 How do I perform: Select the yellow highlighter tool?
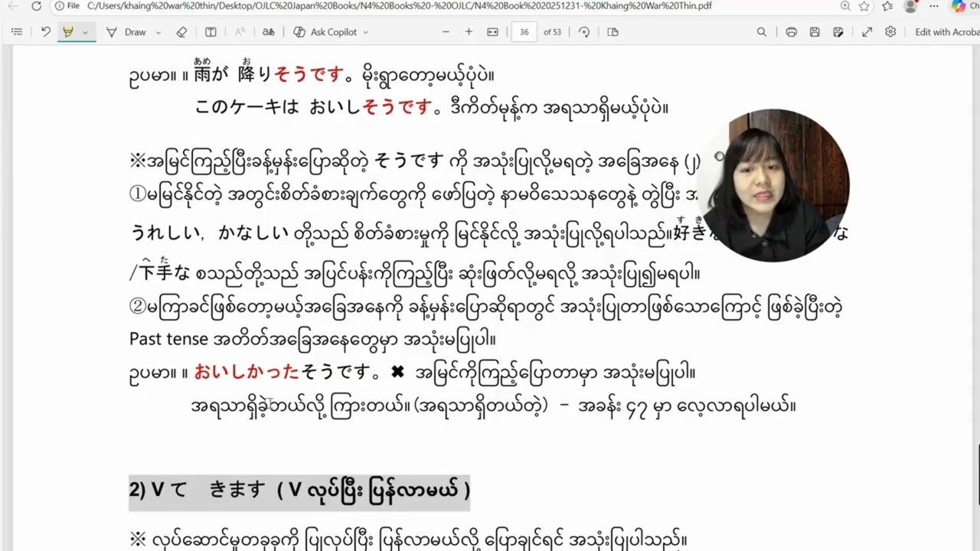coord(68,32)
